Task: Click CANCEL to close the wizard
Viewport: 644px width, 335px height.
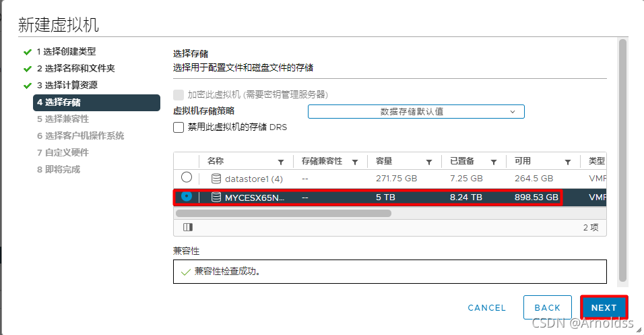Action: (x=486, y=307)
